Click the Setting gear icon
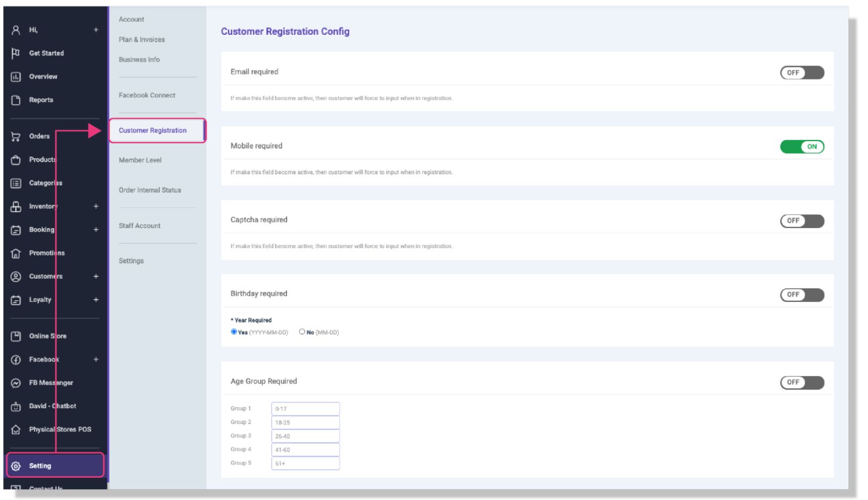Image resolution: width=868 pixels, height=500 pixels. [16, 466]
